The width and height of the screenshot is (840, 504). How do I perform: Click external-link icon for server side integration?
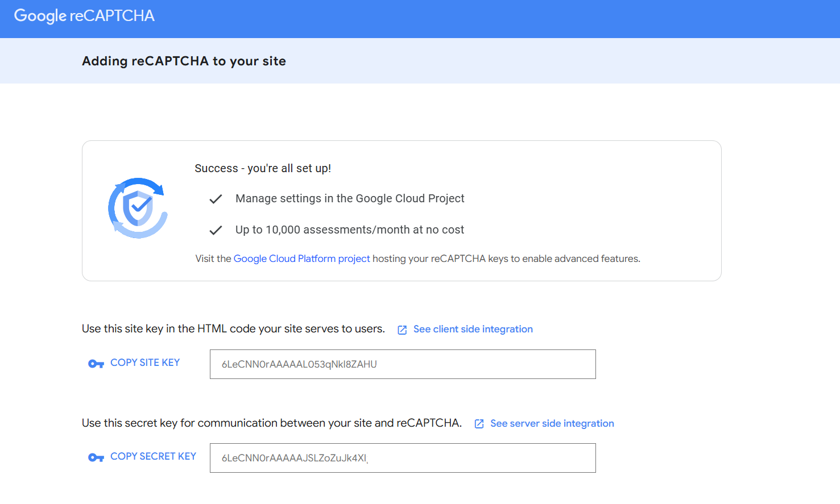tap(479, 424)
